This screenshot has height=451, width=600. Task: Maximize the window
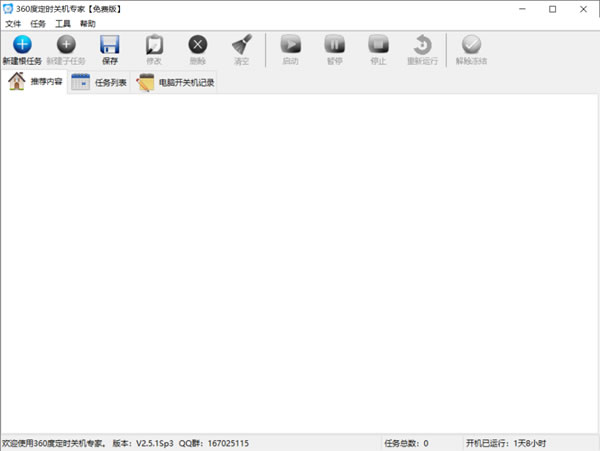(x=553, y=9)
